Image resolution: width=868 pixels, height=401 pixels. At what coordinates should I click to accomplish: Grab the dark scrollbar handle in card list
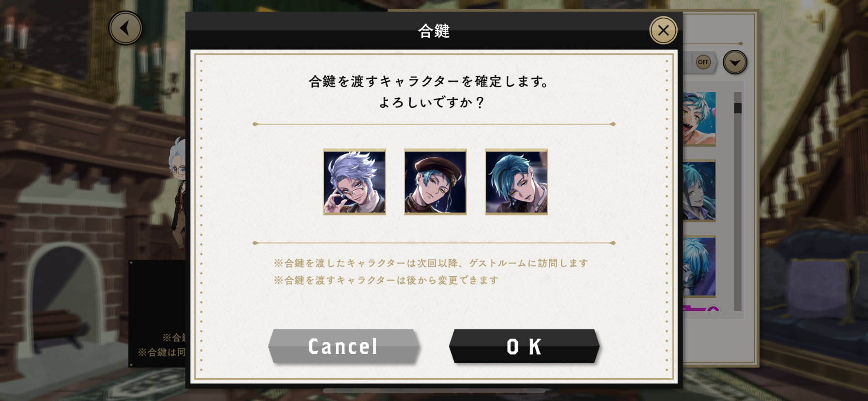pos(738,108)
